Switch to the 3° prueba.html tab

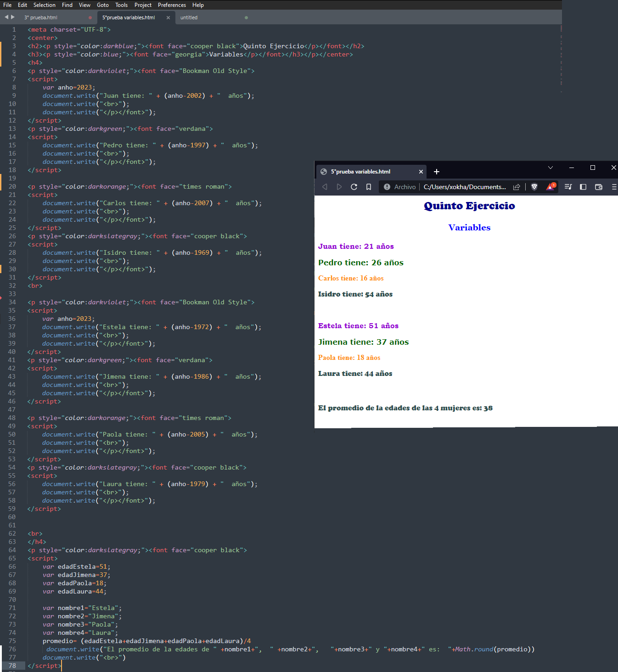click(41, 17)
